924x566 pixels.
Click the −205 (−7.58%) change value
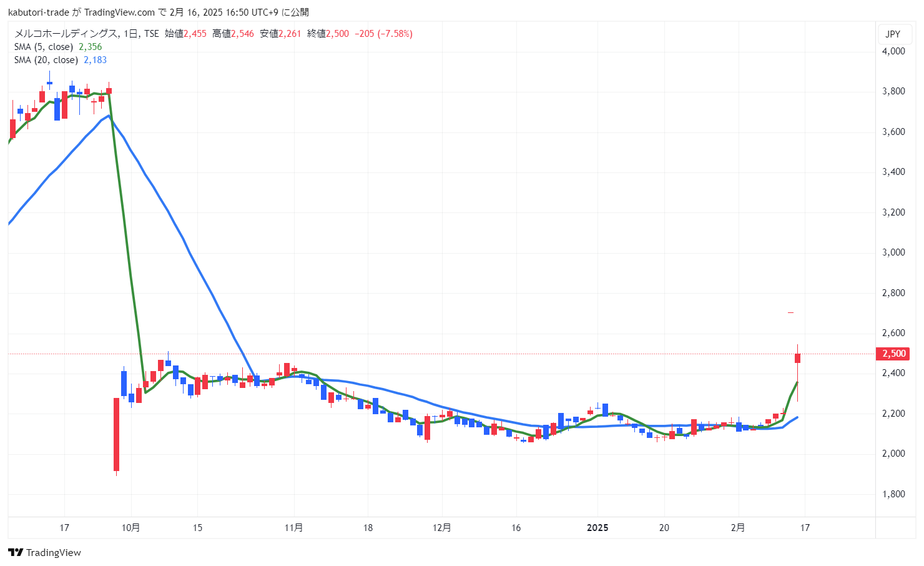point(383,34)
